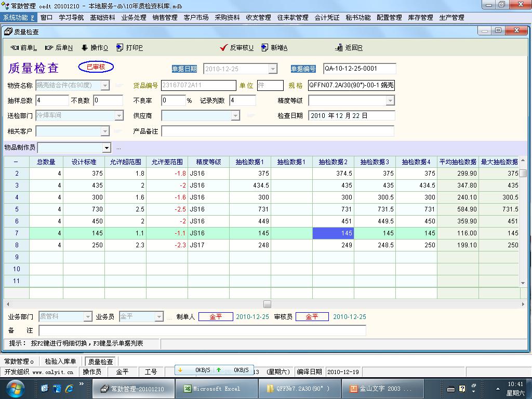The width and height of the screenshot is (532, 399).
Task: Expand the 精度等级 dropdown
Action: (x=390, y=100)
